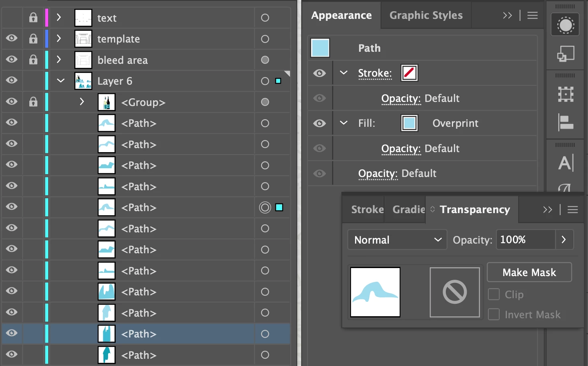The width and height of the screenshot is (588, 366).
Task: Enable the Clip checkbox
Action: [494, 295]
